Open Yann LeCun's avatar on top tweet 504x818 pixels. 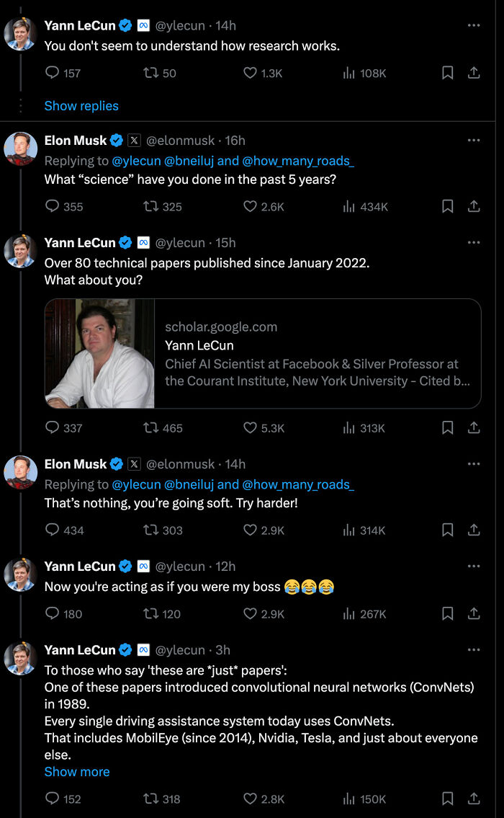tap(21, 34)
